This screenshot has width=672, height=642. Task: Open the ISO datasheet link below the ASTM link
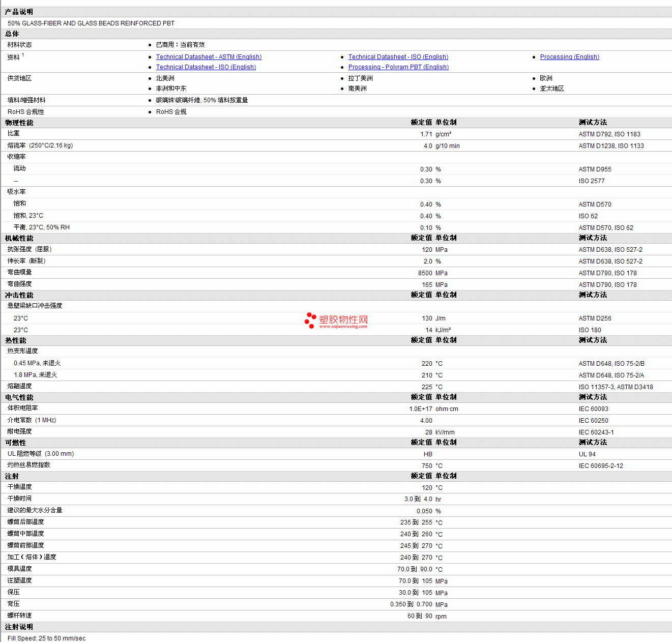point(206,67)
